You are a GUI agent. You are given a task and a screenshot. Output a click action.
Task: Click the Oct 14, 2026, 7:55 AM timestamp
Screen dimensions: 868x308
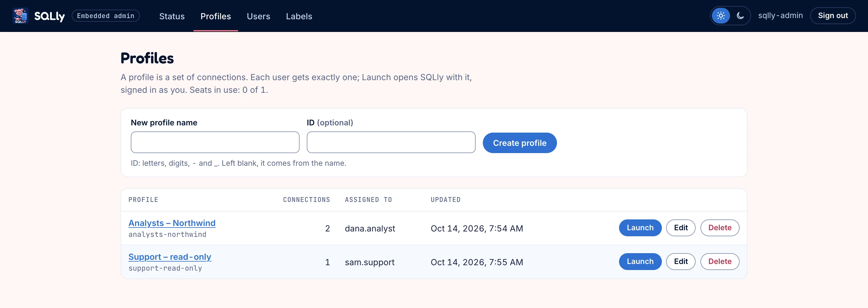(477, 262)
